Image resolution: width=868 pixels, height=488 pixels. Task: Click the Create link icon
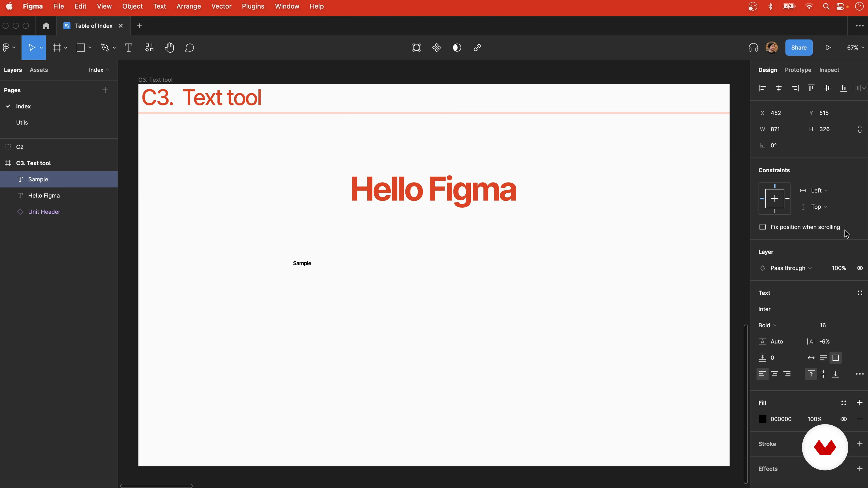477,48
